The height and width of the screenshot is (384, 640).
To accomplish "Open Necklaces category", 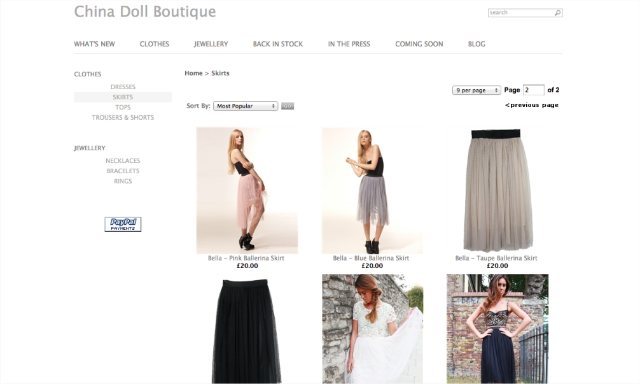I will (x=123, y=161).
